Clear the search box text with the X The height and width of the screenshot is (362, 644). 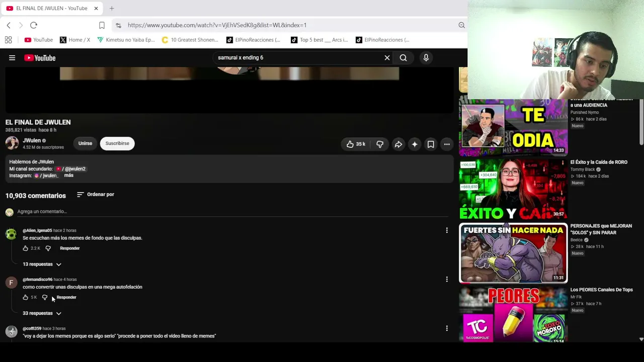[387, 58]
